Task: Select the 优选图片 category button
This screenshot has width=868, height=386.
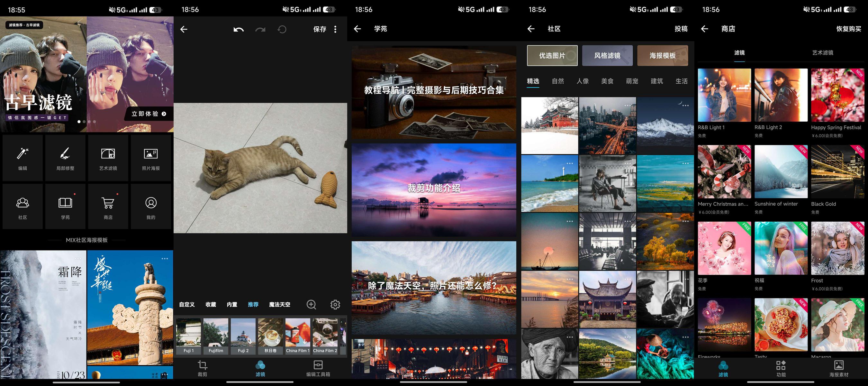Action: [x=552, y=56]
